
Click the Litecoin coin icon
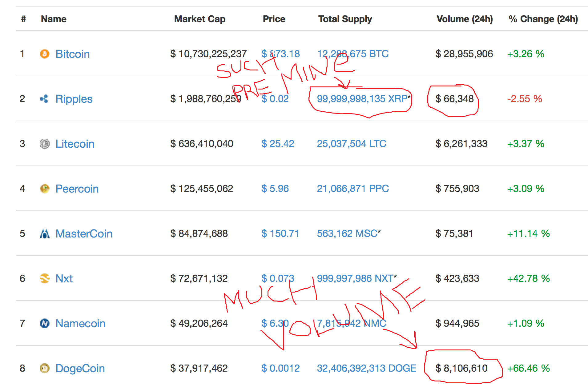[x=45, y=144]
